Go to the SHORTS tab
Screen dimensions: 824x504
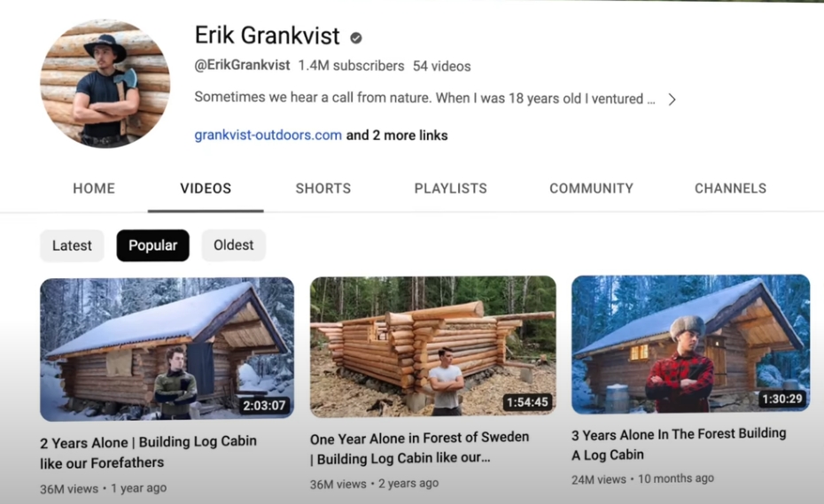pyautogui.click(x=323, y=188)
